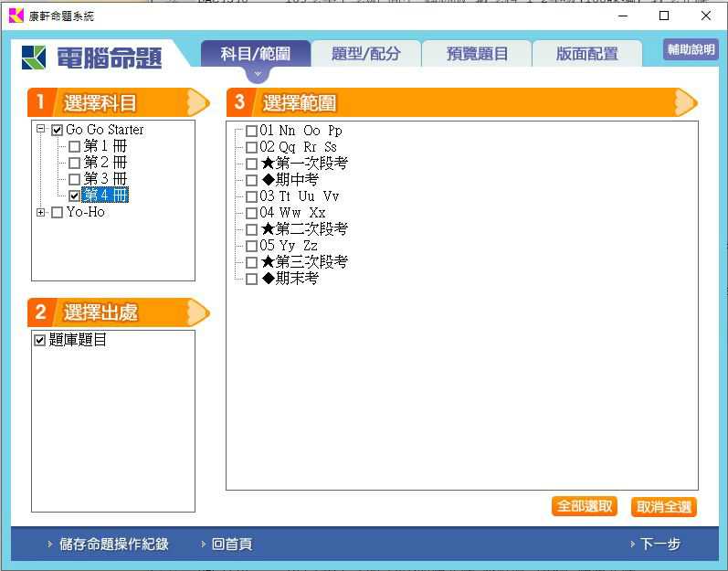Toggle the Go Go Starter checkbox

point(58,130)
